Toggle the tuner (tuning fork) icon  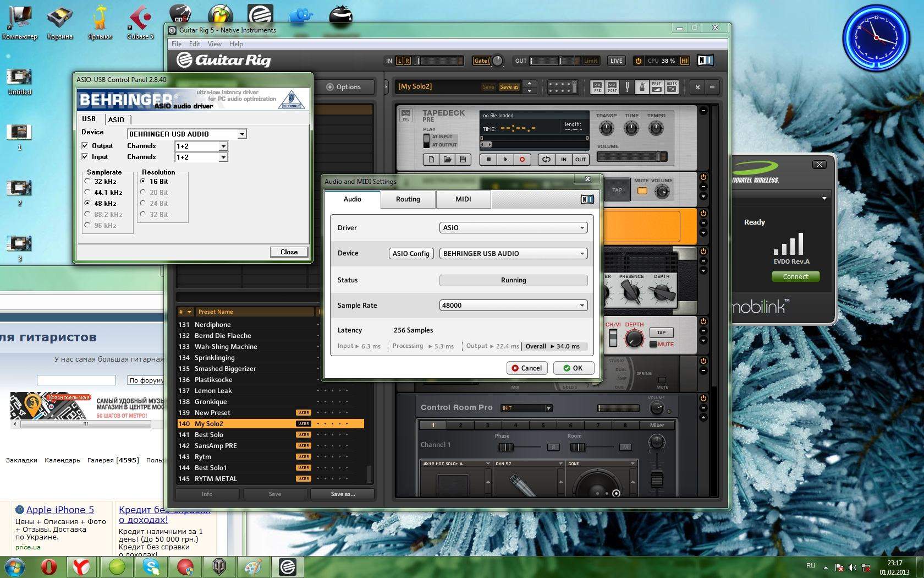(x=627, y=87)
